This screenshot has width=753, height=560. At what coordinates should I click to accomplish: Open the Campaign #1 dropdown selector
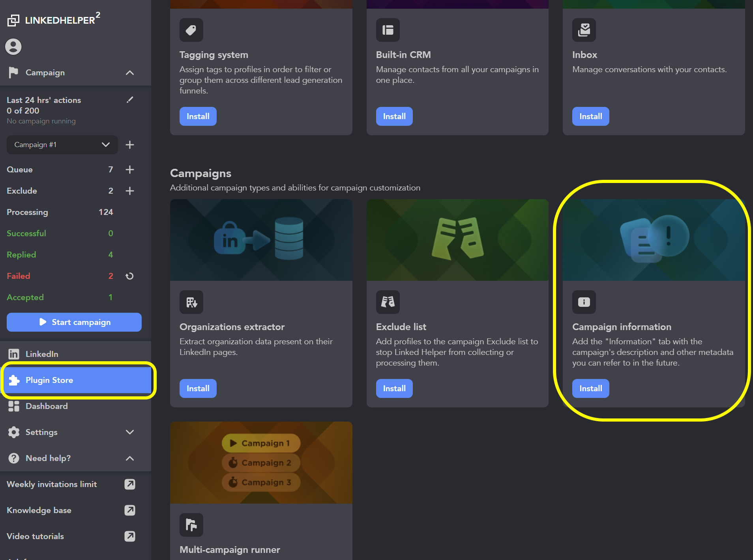(x=62, y=145)
